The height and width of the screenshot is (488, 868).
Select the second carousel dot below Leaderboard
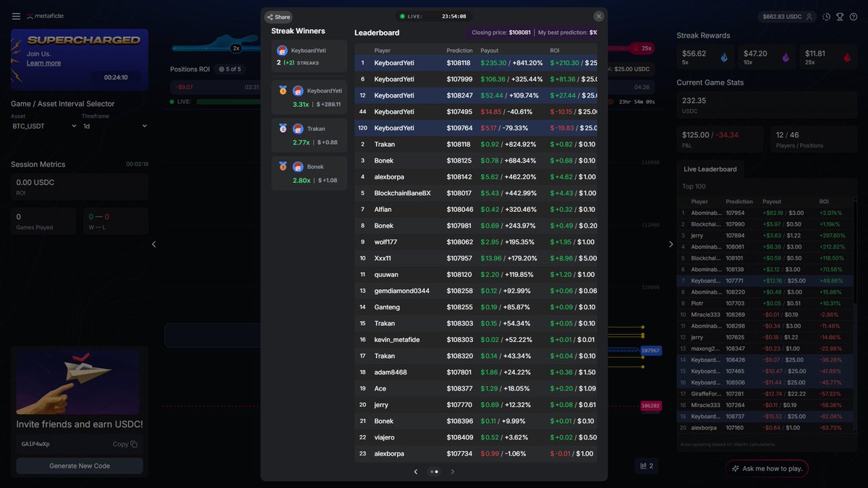point(436,471)
